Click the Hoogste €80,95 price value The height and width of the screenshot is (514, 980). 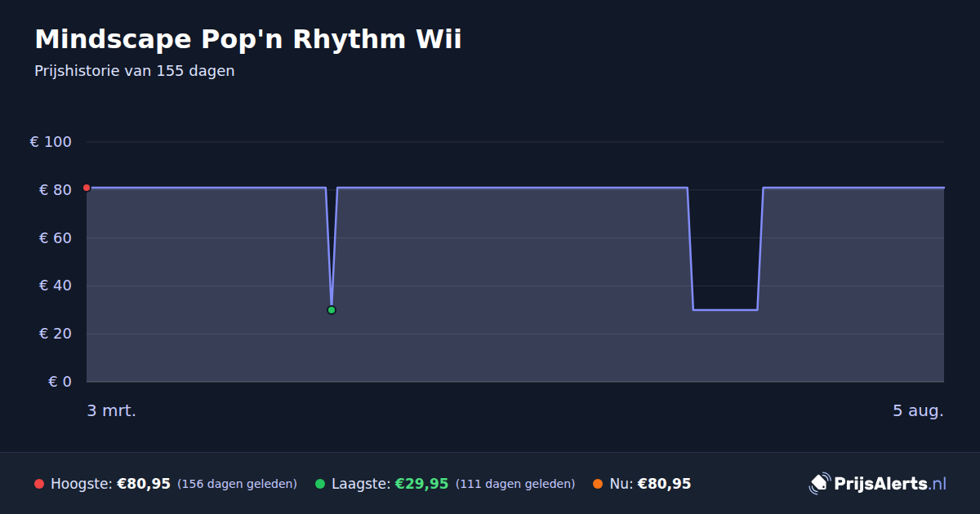[144, 484]
